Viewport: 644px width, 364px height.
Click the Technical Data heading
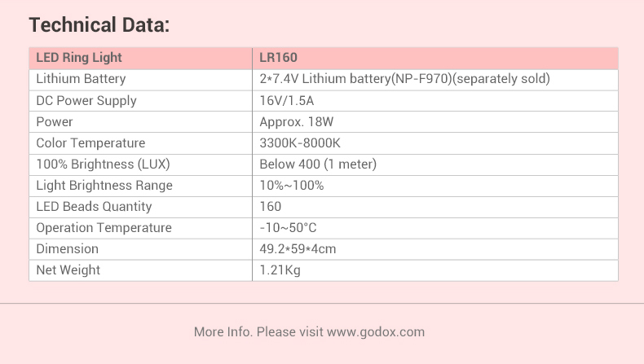[99, 25]
